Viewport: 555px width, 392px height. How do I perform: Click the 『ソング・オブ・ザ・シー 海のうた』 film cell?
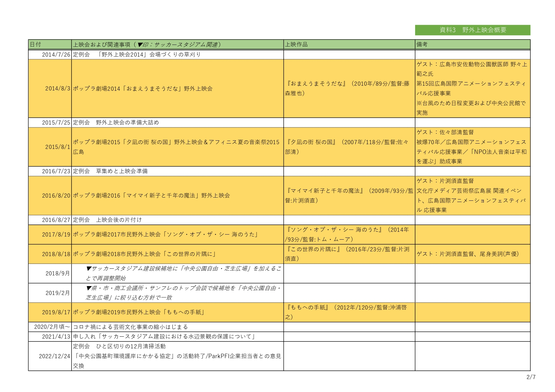click(349, 235)
